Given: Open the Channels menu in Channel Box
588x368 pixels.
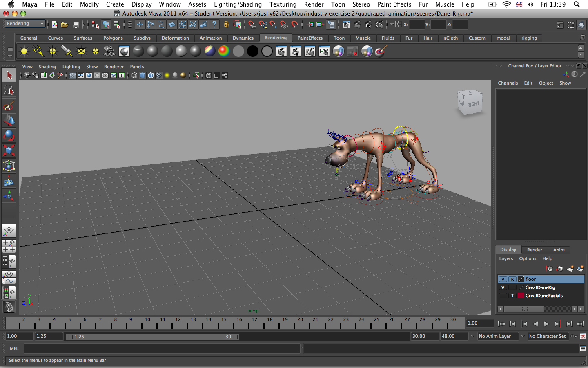Looking at the screenshot, I should coord(508,83).
